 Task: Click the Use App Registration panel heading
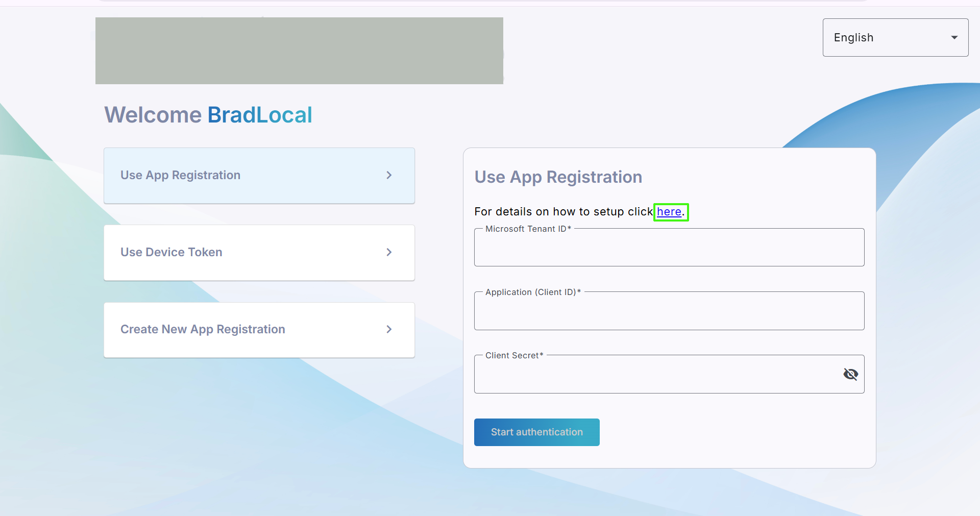558,177
